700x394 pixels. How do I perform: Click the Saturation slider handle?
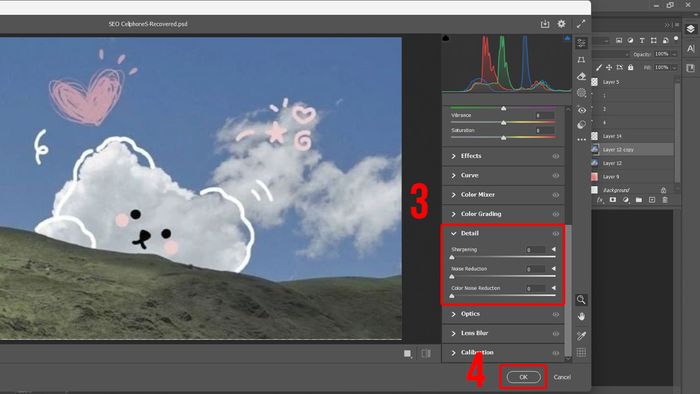pos(504,138)
